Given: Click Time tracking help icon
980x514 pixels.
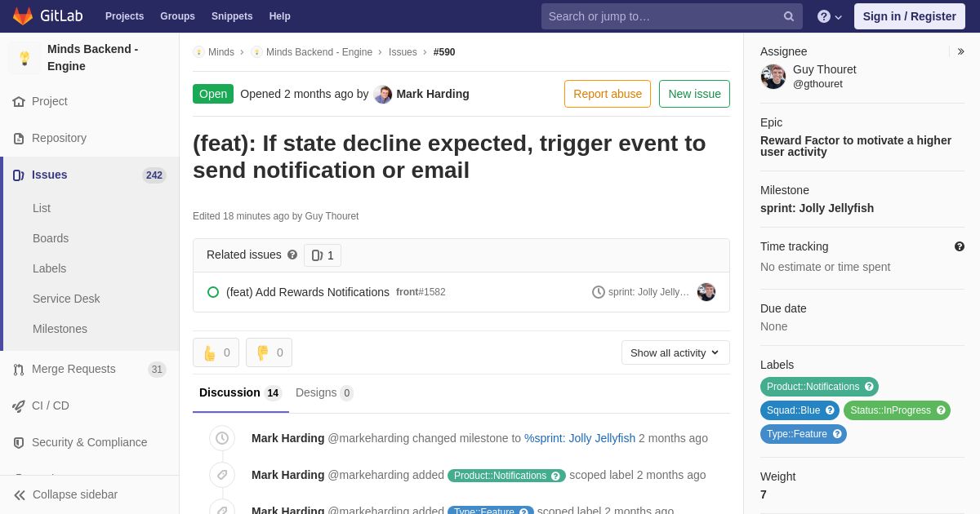Looking at the screenshot, I should 960,246.
